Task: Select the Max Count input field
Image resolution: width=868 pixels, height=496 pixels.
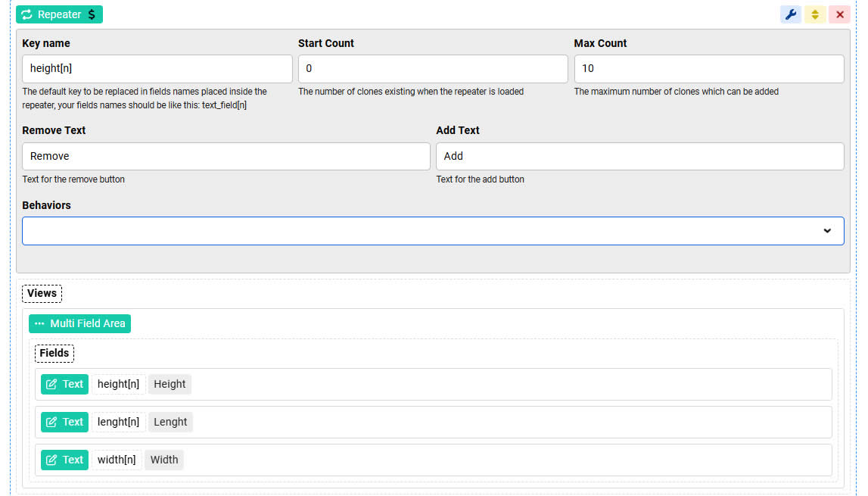Action: point(709,69)
